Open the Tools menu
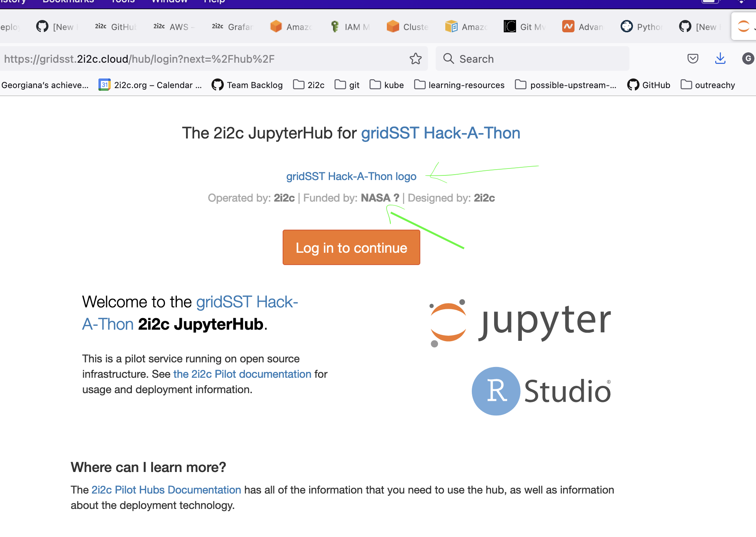 point(122,2)
